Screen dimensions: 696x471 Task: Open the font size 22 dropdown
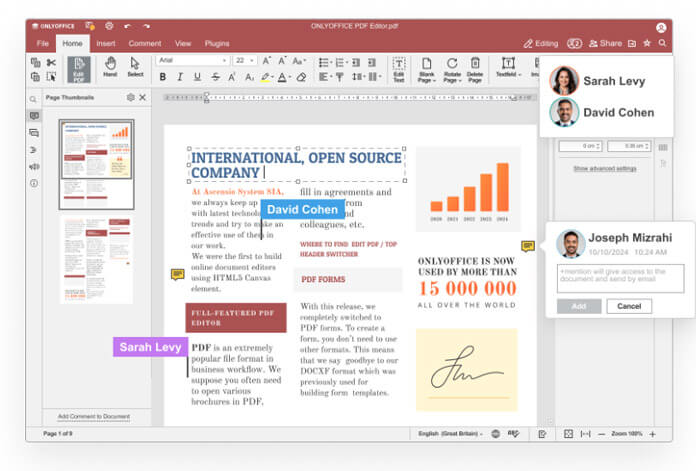coord(245,60)
